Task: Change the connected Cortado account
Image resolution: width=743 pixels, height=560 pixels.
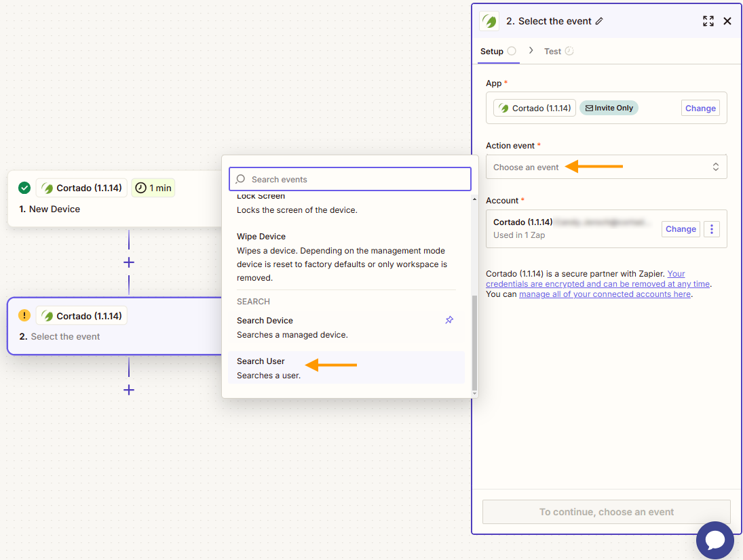Action: (681, 229)
